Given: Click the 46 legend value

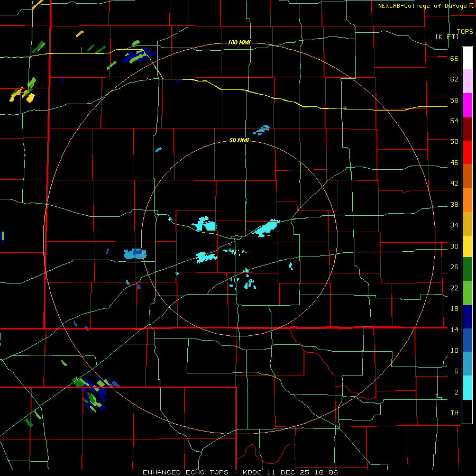Looking at the screenshot, I should click(x=454, y=163).
